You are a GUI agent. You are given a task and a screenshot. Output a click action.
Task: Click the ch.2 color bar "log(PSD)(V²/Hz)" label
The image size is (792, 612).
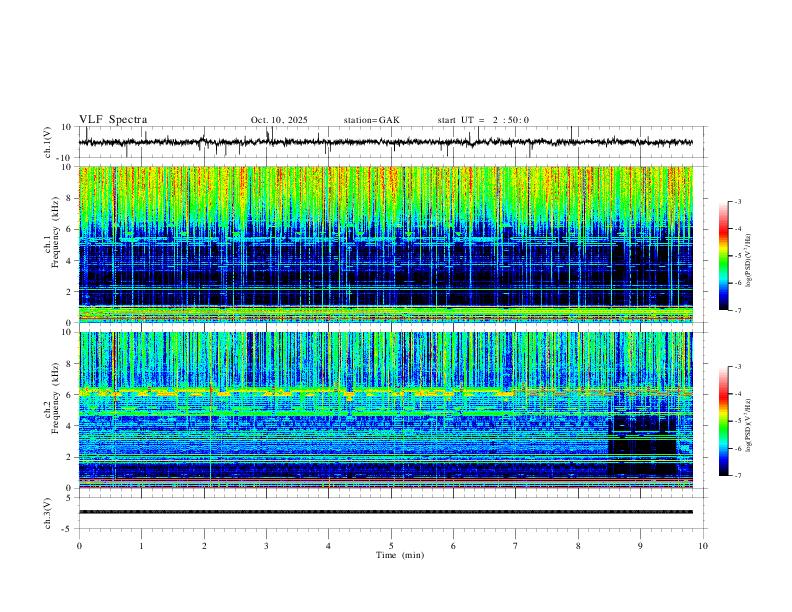tap(749, 425)
